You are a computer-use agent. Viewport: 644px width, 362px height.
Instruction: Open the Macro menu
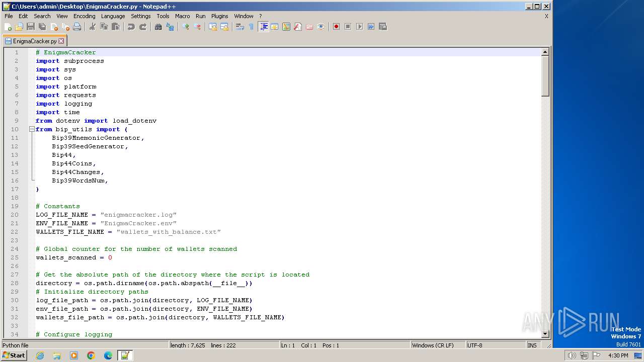tap(183, 16)
